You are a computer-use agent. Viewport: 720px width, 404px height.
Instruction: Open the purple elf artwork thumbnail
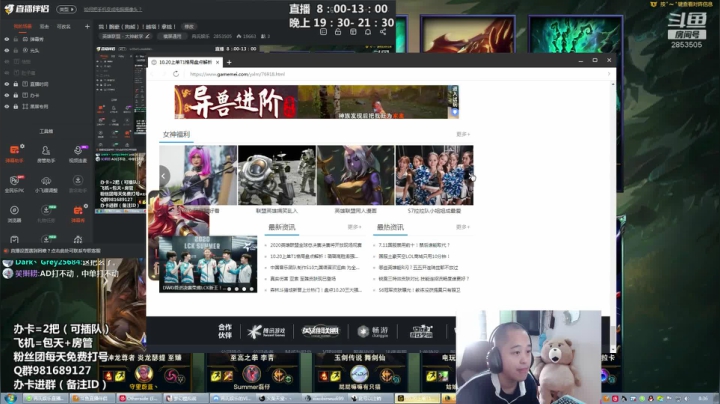pyautogui.click(x=355, y=175)
